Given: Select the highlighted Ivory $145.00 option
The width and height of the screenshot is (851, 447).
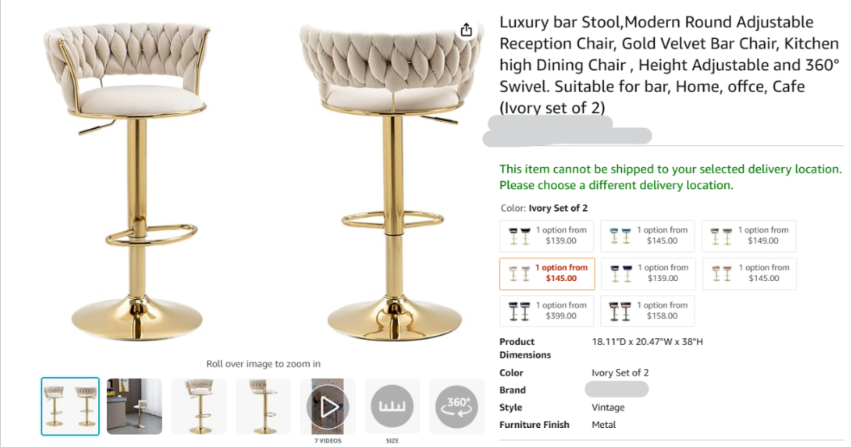Looking at the screenshot, I should tap(546, 273).
